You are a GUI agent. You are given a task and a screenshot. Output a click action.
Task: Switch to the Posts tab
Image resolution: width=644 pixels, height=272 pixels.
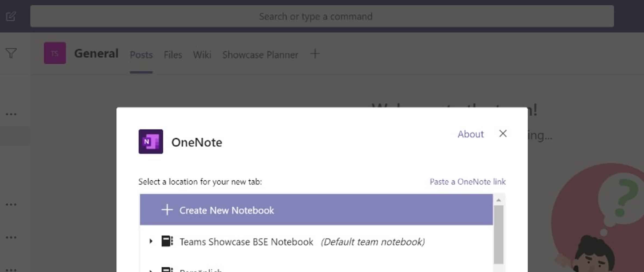pos(141,55)
